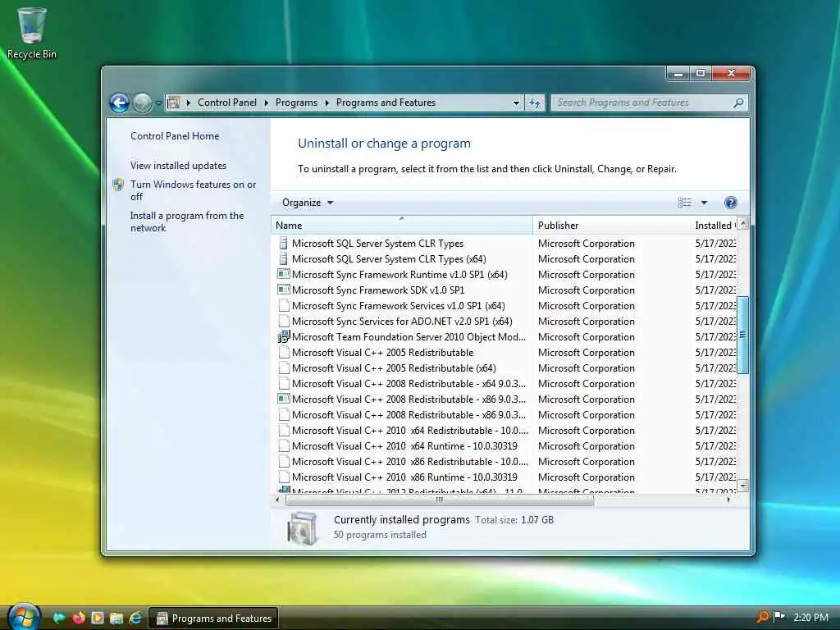Click the Change your view icon

tap(684, 203)
